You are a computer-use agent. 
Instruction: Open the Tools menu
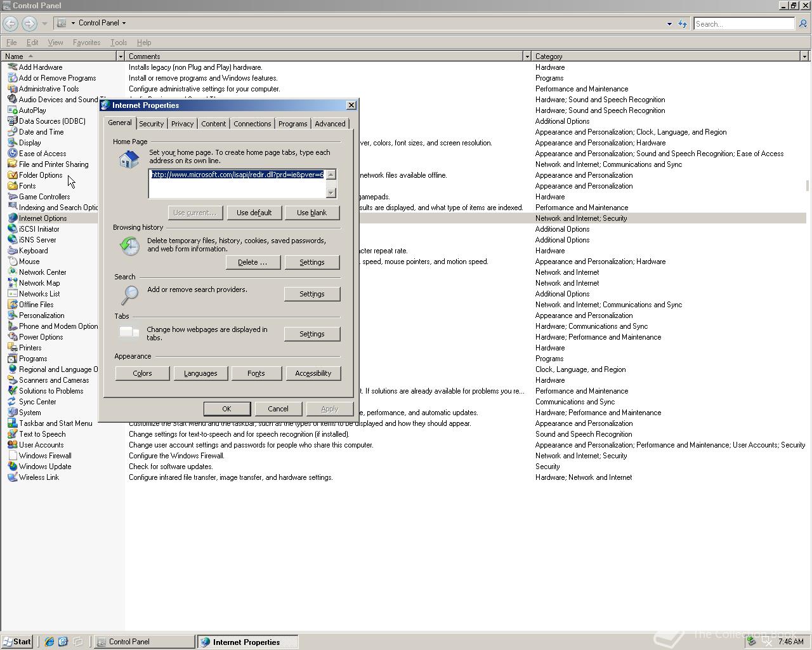[x=119, y=43]
